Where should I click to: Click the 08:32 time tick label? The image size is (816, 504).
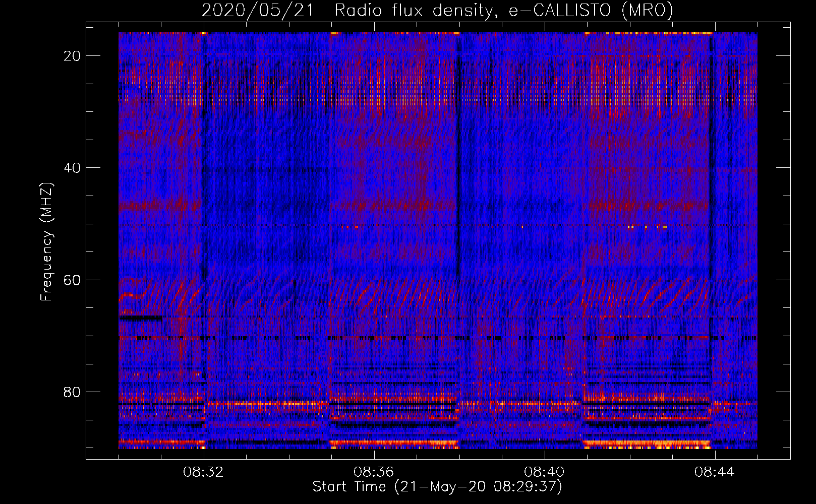[204, 472]
